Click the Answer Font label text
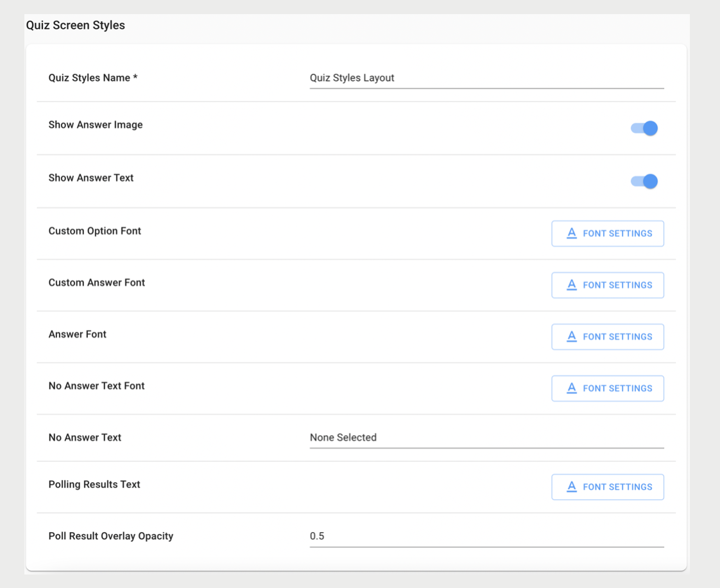 (77, 334)
